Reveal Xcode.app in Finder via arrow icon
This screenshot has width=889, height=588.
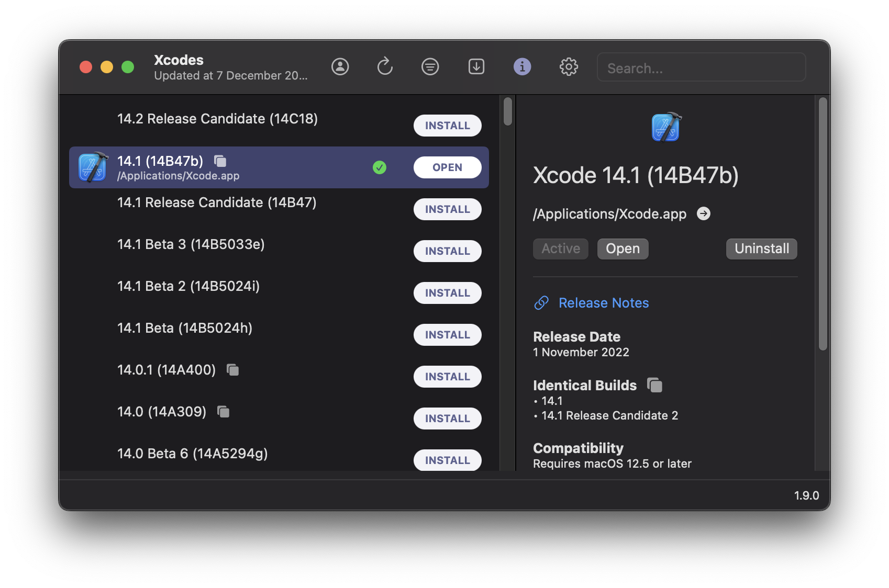pos(704,213)
